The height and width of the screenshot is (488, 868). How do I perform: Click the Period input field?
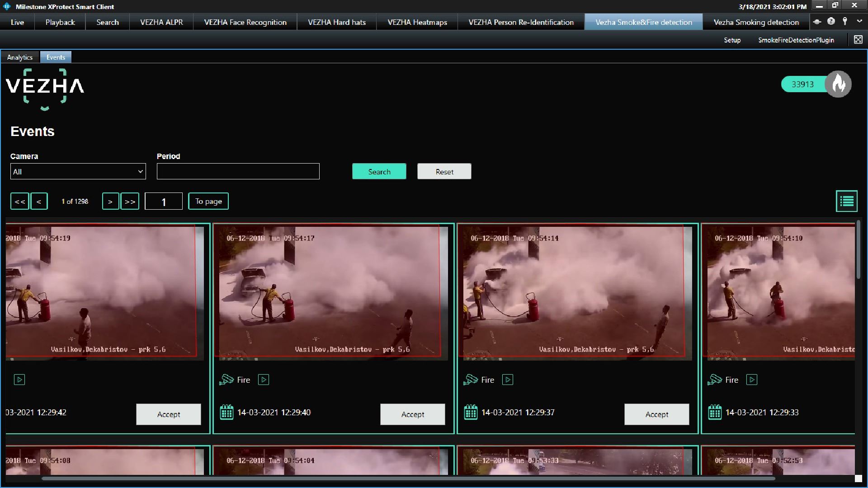[238, 171]
